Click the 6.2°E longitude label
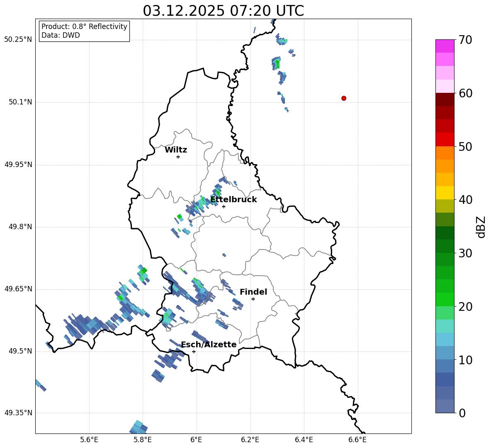The image size is (491, 448). [250, 440]
